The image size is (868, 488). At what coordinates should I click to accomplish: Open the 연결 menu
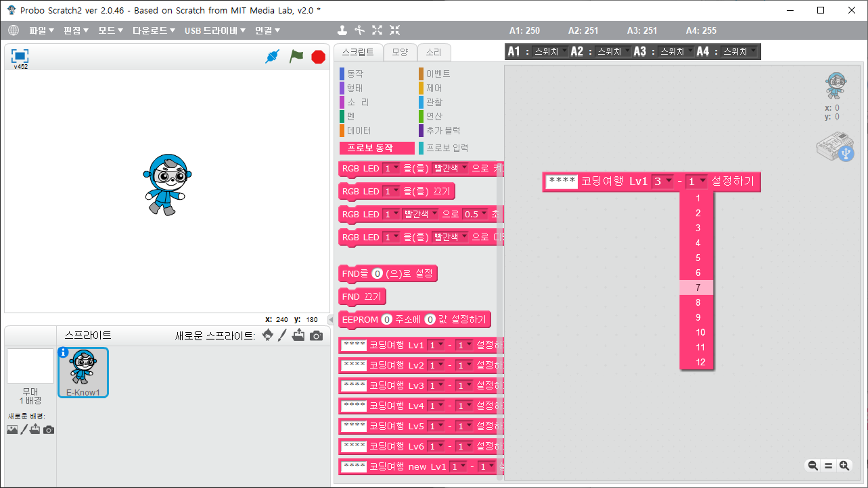point(268,31)
